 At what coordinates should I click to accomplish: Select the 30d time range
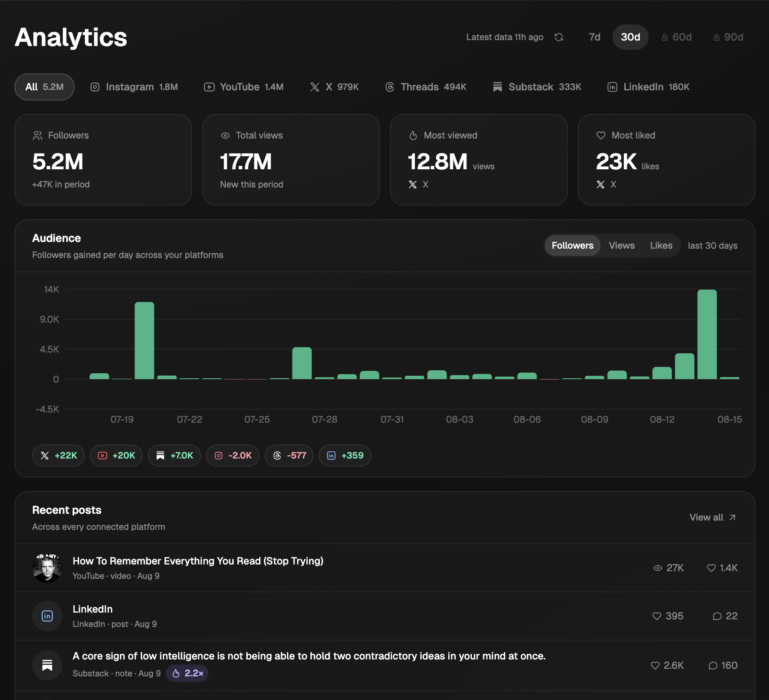[x=630, y=37]
